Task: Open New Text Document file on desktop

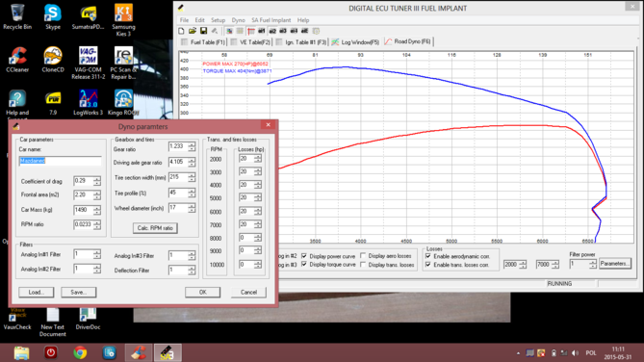Action: [x=53, y=323]
